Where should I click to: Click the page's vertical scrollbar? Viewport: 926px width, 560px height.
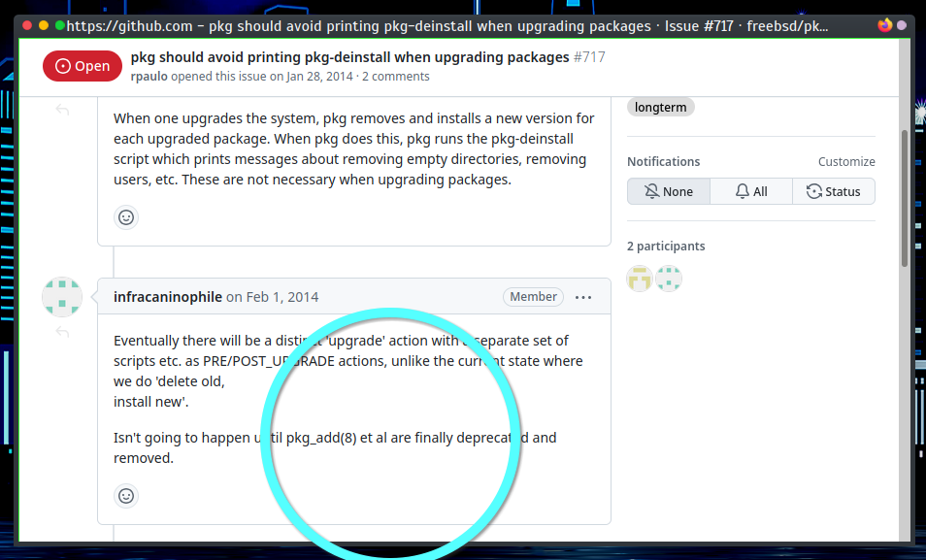[905, 194]
